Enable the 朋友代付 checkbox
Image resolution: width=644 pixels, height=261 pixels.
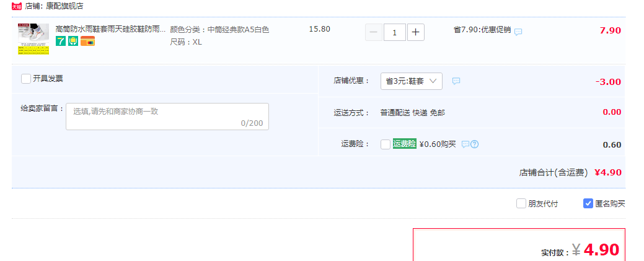(521, 203)
